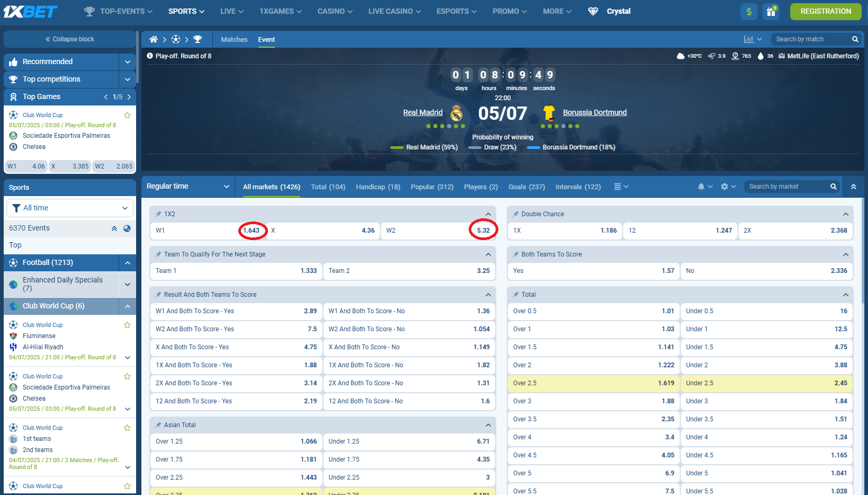Open the football icon in breadcrumb
Viewport: 868px width, 495px height.
pos(176,39)
